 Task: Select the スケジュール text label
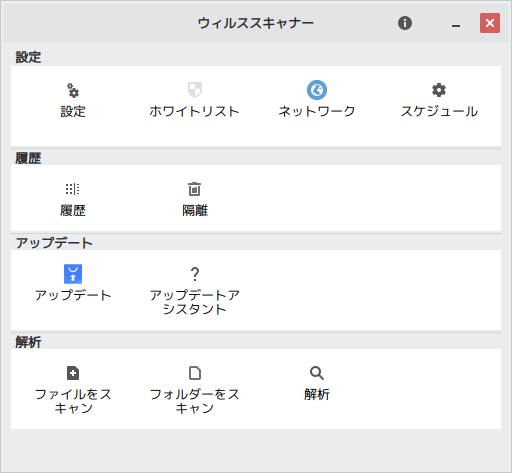pyautogui.click(x=439, y=111)
